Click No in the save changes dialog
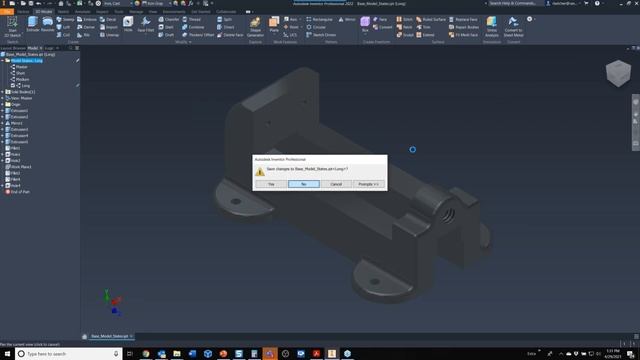 point(304,184)
